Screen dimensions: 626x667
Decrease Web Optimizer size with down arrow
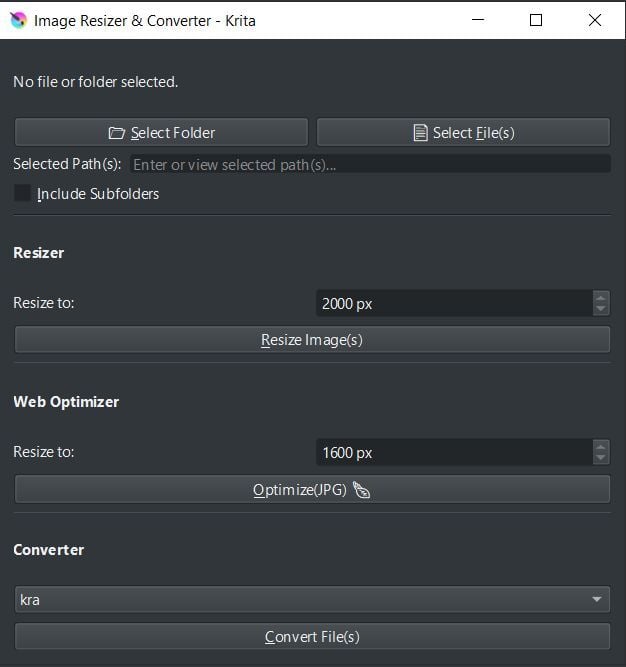pos(600,458)
